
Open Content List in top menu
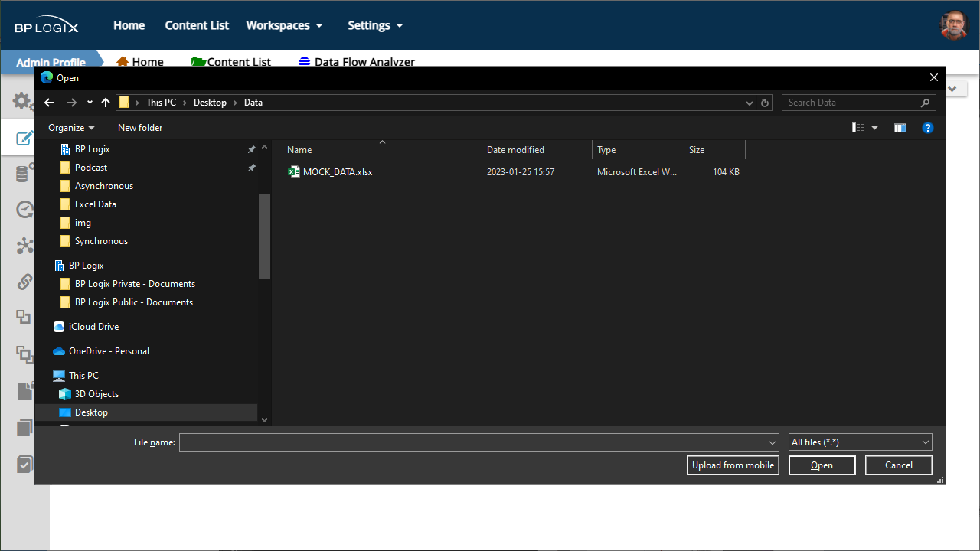(x=197, y=25)
